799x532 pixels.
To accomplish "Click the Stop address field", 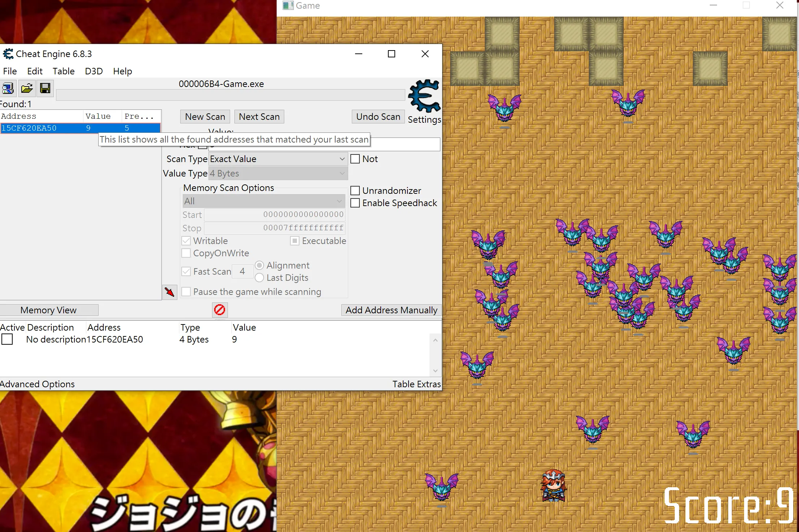I will 275,228.
